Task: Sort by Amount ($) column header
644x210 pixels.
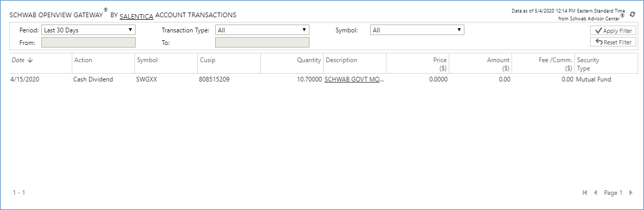Action: (x=498, y=64)
